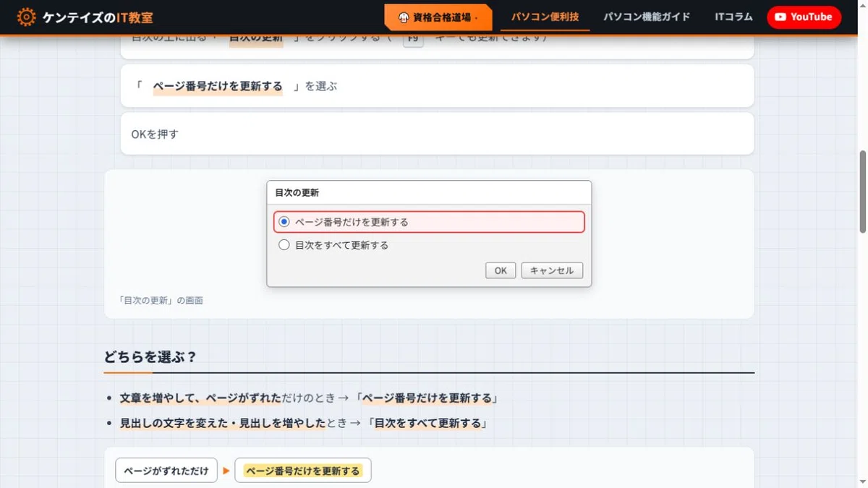Click the OKを押す step text

155,134
